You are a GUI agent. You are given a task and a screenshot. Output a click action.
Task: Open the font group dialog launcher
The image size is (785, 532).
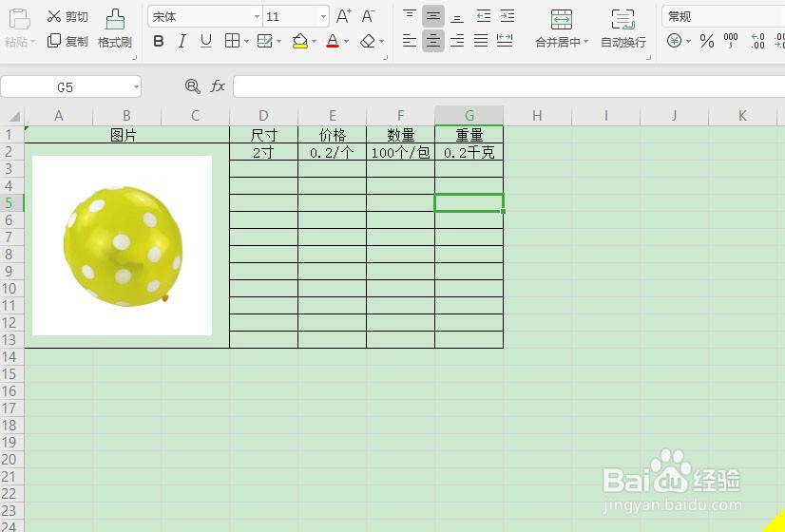coord(385,58)
